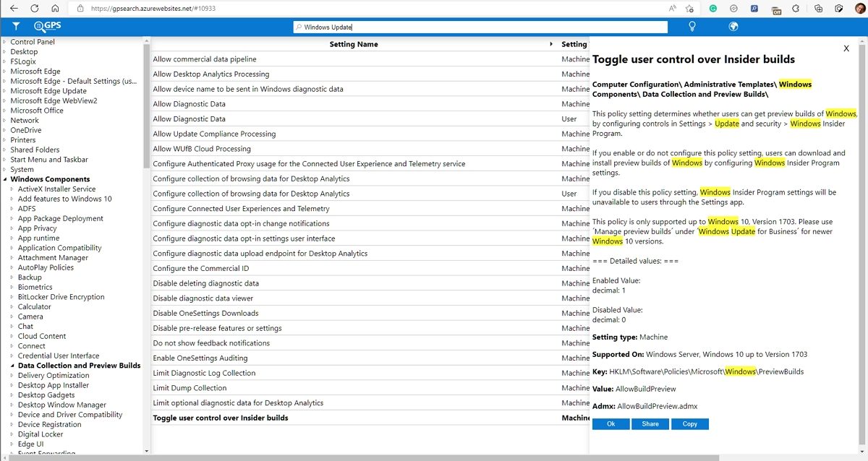The image size is (868, 461).
Task: Close the details panel with X
Action: 846,48
